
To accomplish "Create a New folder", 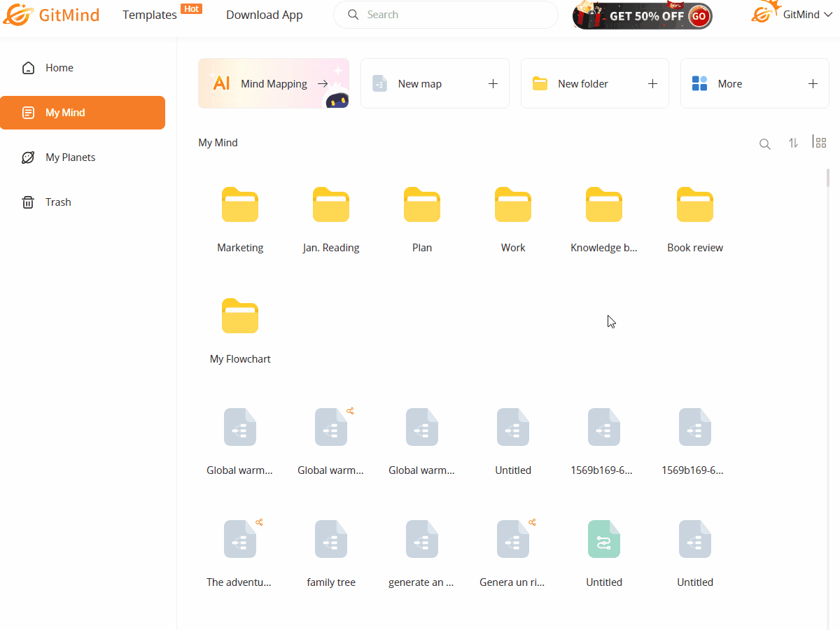I will tap(594, 83).
